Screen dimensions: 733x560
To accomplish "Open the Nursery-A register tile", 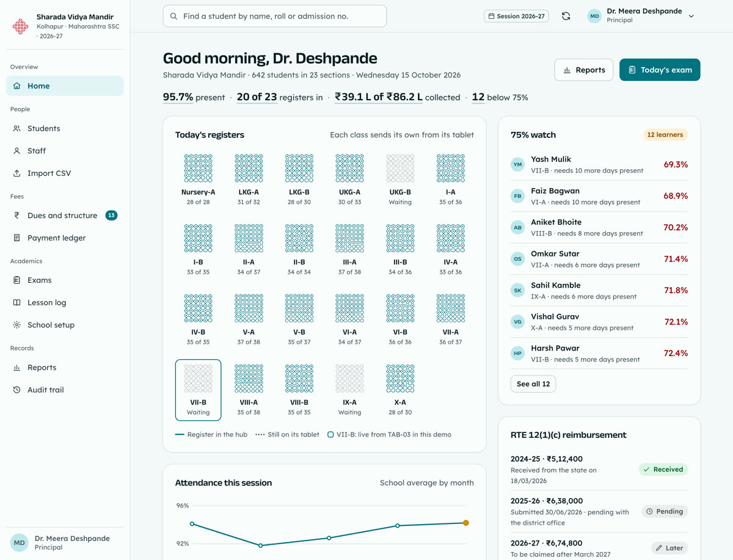I will coord(199,180).
